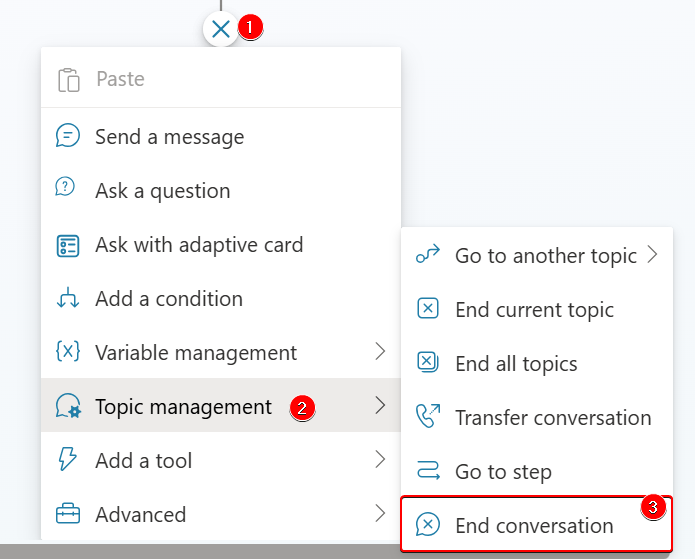Click the Send a message chat icon

68,137
